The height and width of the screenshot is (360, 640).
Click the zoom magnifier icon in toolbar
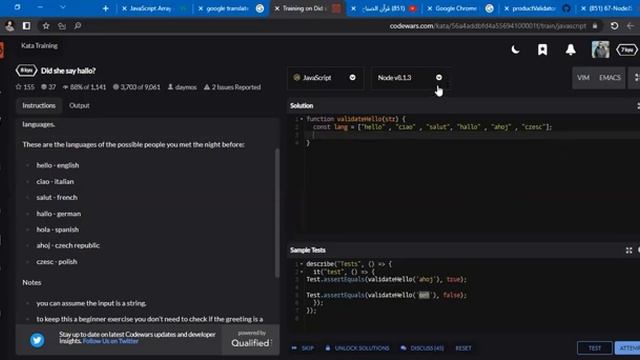78,26
